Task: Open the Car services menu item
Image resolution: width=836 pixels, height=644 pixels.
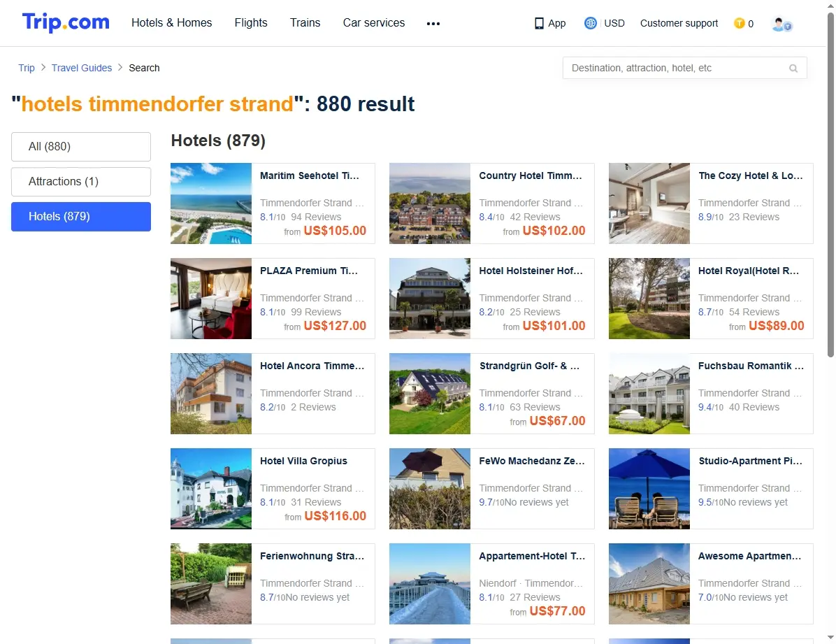Action: [374, 22]
